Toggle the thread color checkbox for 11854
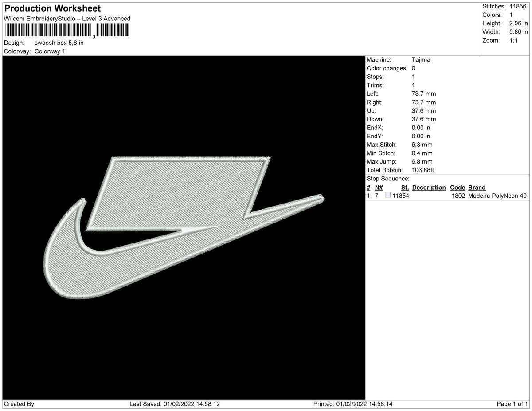The image size is (532, 411). [x=388, y=195]
